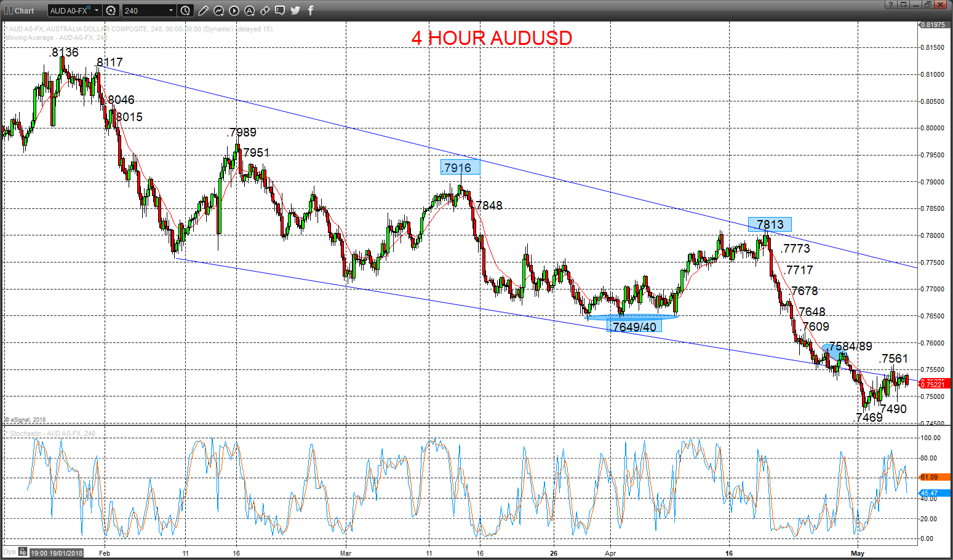Click the .7584/89 annotation
Viewport: 953px width, 560px height.
click(x=850, y=346)
